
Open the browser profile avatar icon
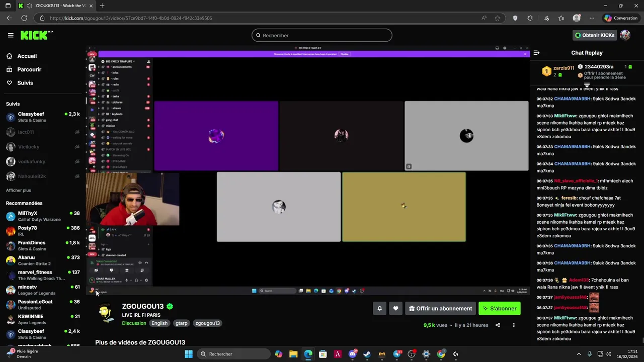577,18
